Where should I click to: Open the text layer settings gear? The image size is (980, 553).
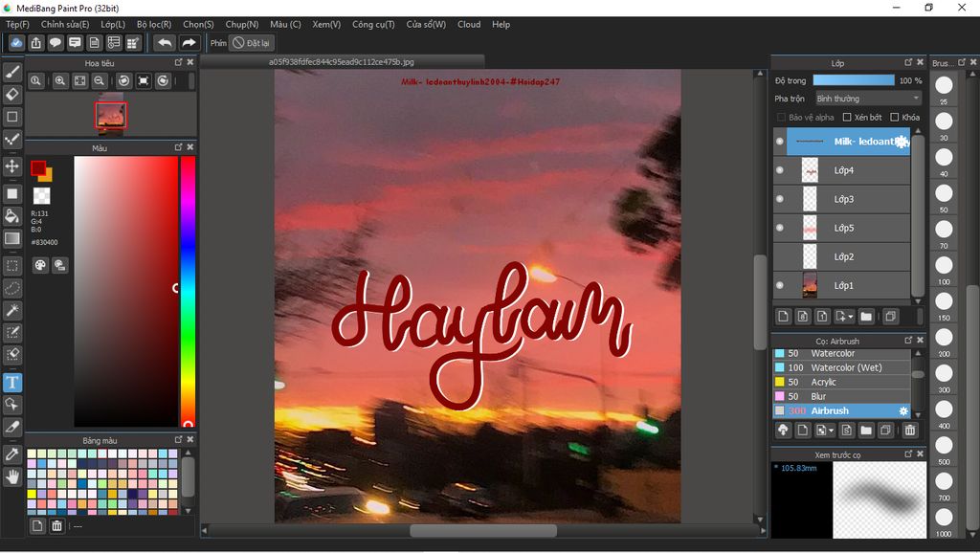tap(902, 142)
